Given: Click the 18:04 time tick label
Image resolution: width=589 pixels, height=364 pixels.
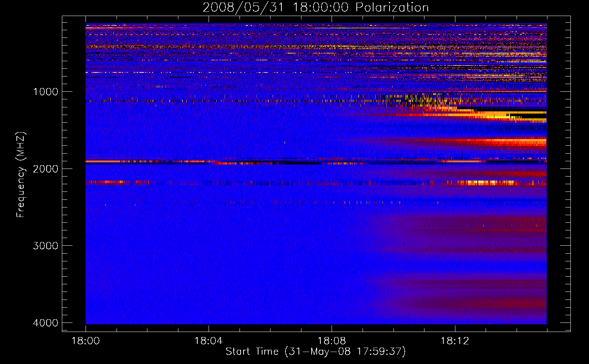Looking at the screenshot, I should [x=209, y=341].
